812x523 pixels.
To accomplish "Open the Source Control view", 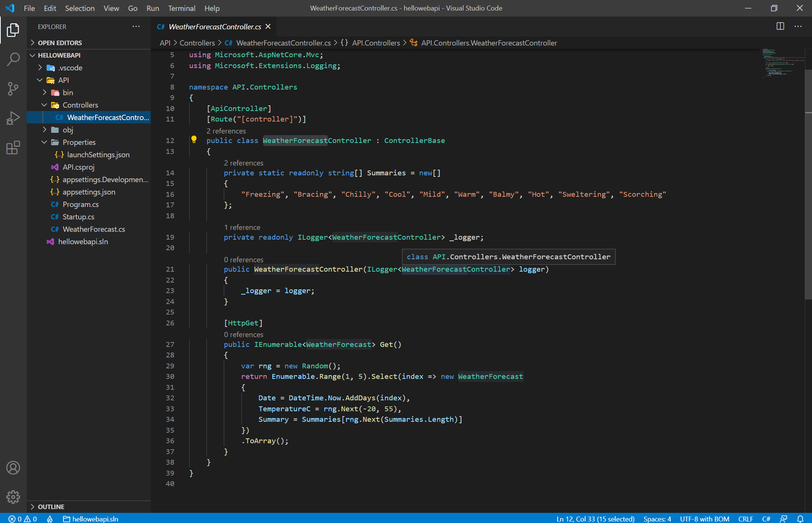I will [13, 89].
